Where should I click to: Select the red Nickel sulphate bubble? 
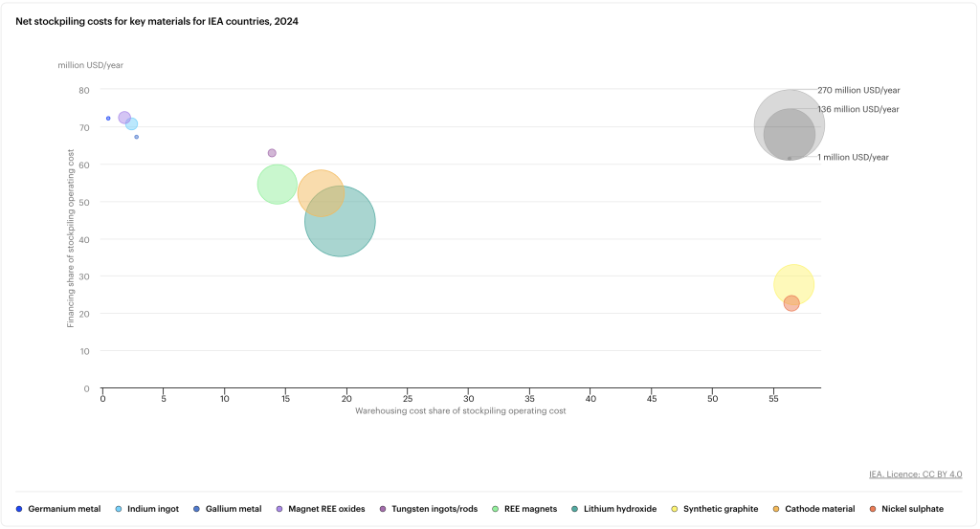pyautogui.click(x=791, y=303)
